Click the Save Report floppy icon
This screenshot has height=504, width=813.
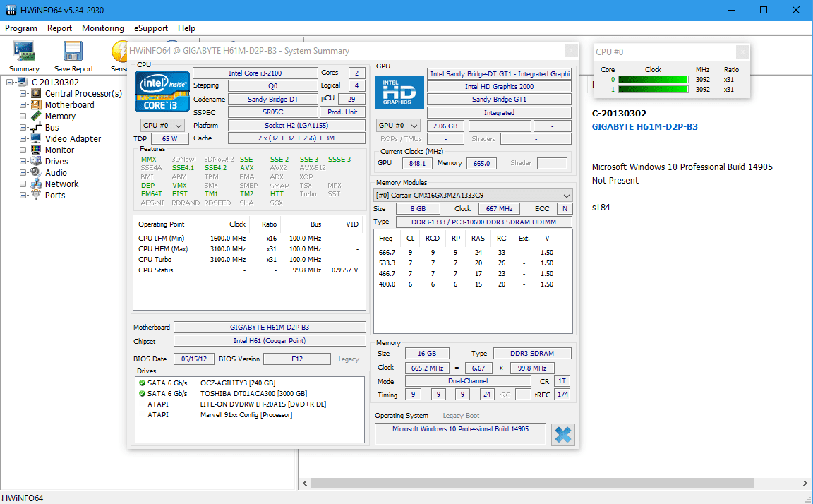point(73,52)
